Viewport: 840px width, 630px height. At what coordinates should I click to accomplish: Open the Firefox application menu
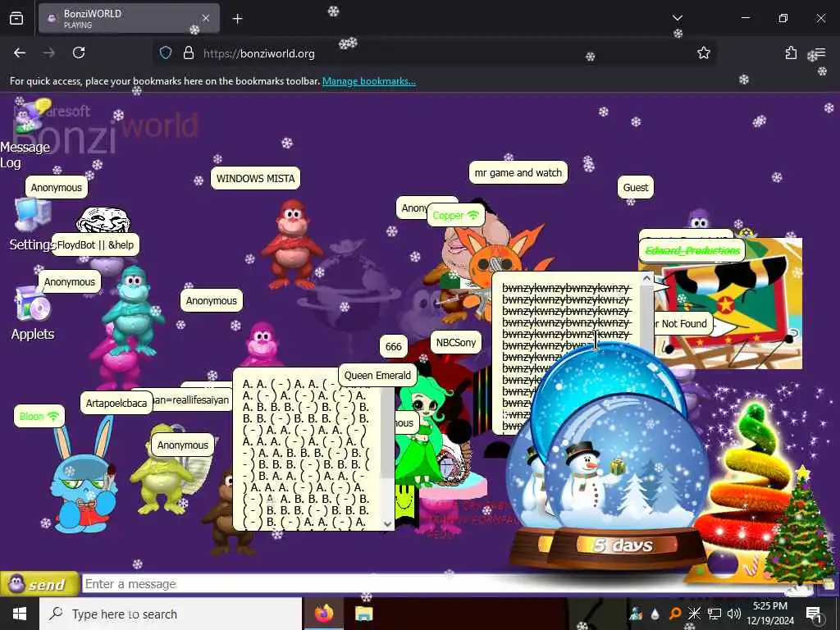[820, 52]
